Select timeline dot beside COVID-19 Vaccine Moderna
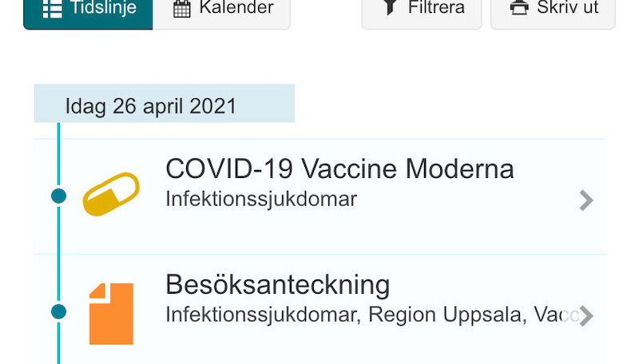 (x=58, y=196)
